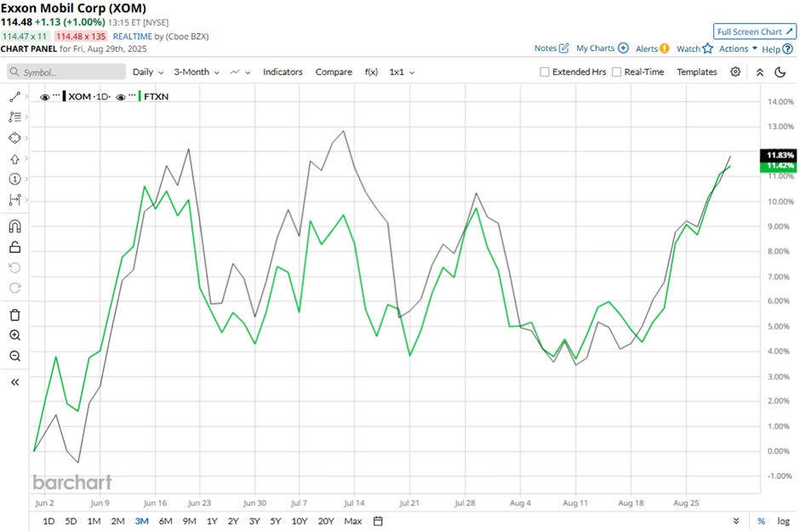Toggle the magnet snap mode
This screenshot has width=800, height=532.
(14, 226)
